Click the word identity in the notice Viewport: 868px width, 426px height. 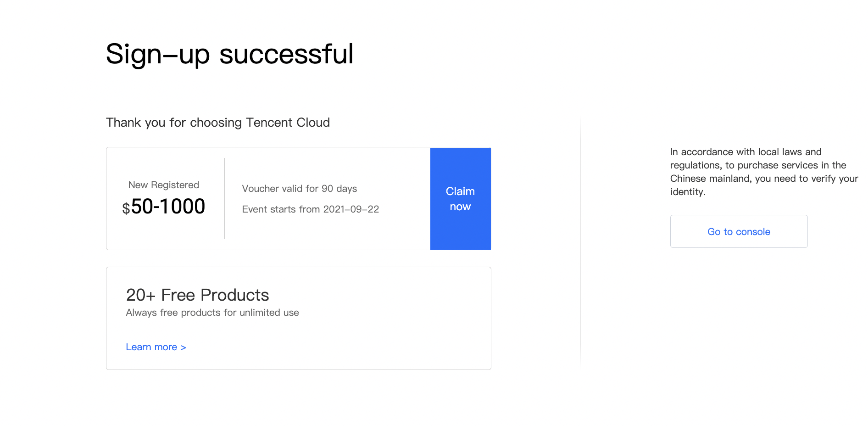click(x=687, y=192)
